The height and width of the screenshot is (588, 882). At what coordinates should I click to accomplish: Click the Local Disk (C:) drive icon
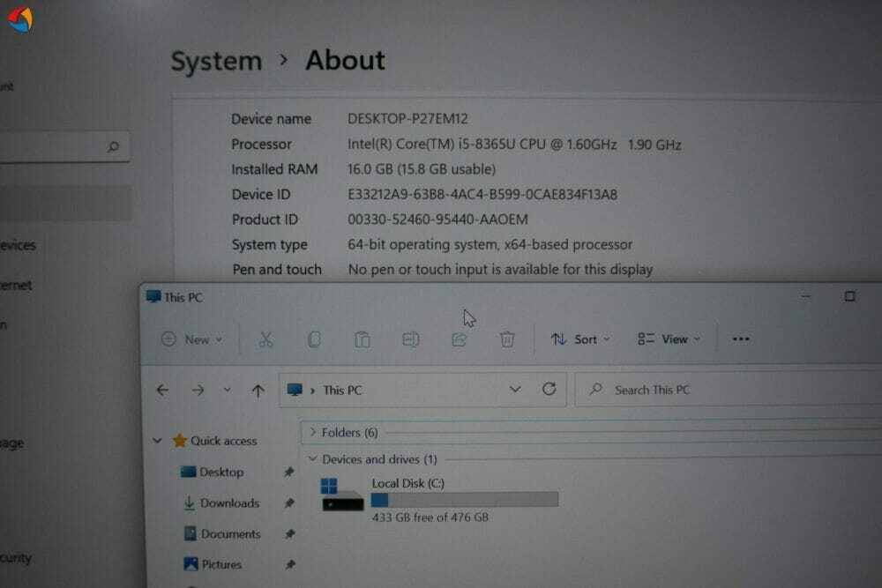[x=342, y=495]
